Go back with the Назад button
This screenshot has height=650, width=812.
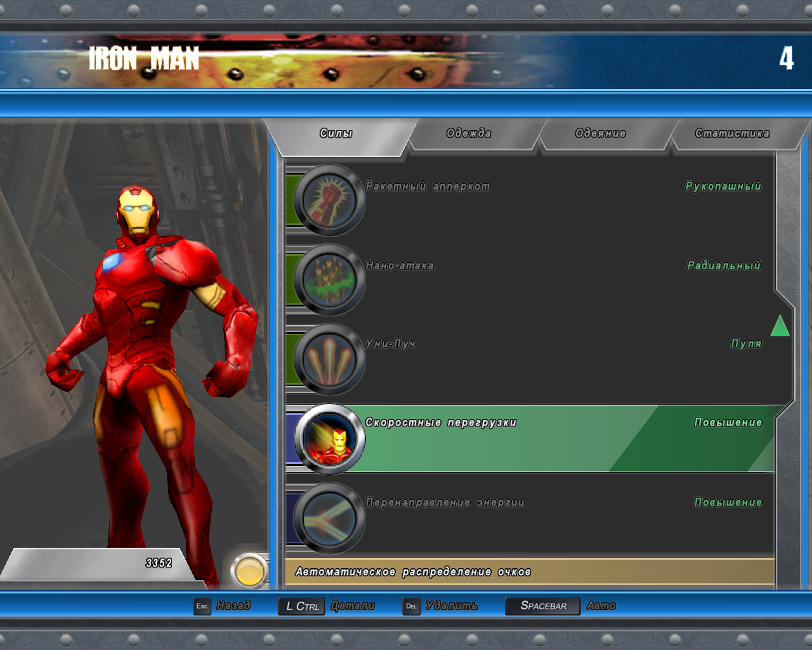tap(233, 606)
